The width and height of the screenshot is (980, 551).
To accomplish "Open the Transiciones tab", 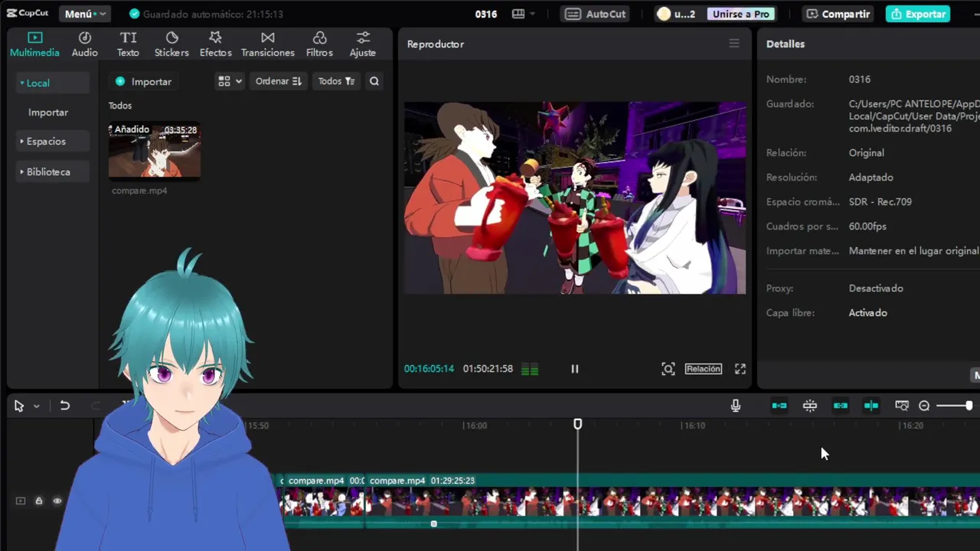I will click(267, 44).
